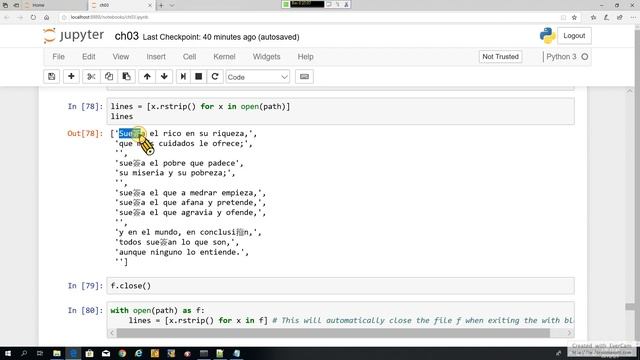Share this page icon

tap(620, 17)
